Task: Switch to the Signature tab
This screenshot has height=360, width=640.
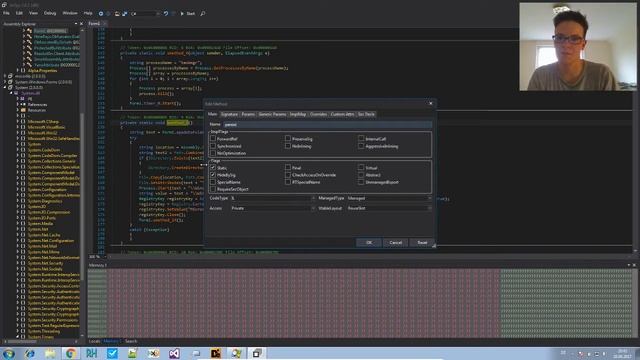Action: coord(229,114)
